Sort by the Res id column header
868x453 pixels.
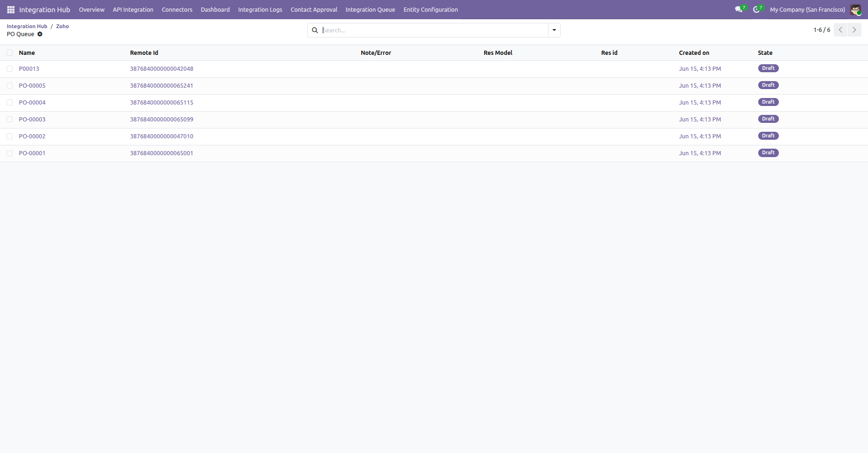(609, 53)
